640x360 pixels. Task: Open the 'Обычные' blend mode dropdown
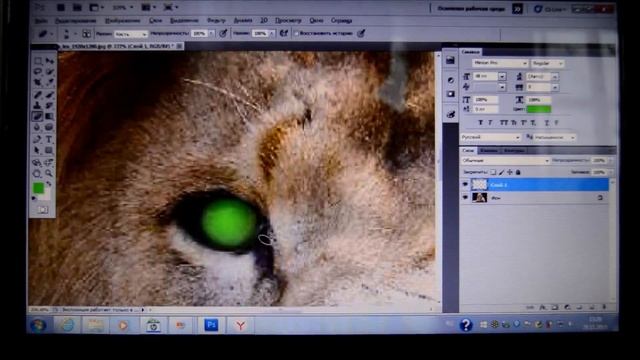click(505, 161)
